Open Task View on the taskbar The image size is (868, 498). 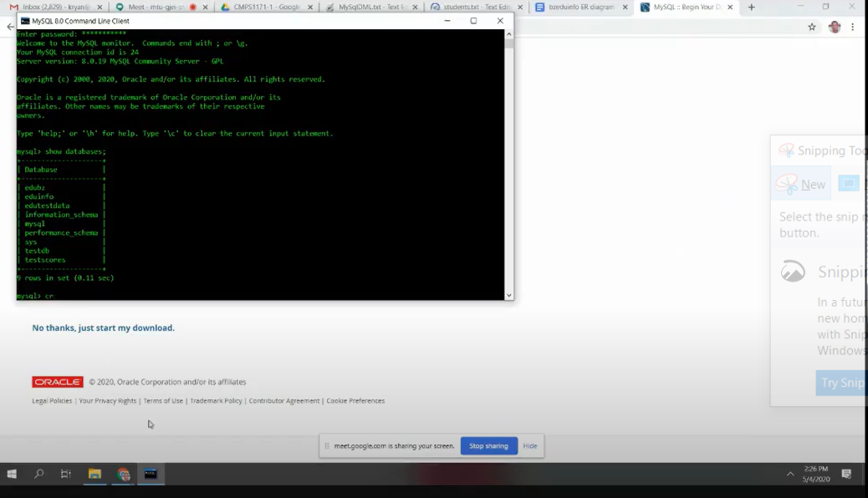[66, 474]
